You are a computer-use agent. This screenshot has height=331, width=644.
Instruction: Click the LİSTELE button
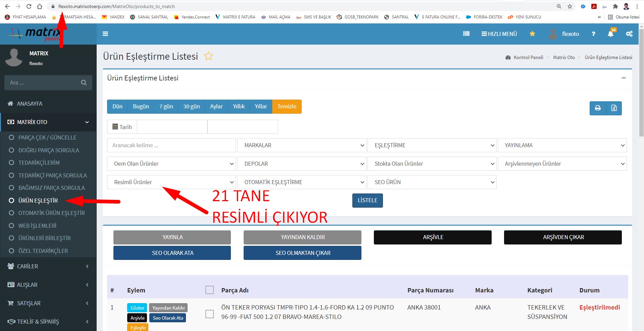click(367, 200)
